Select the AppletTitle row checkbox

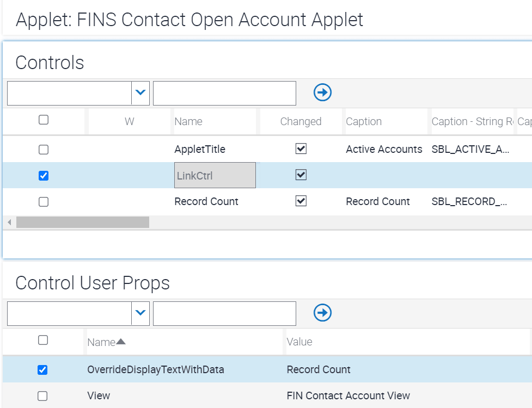[x=44, y=150]
